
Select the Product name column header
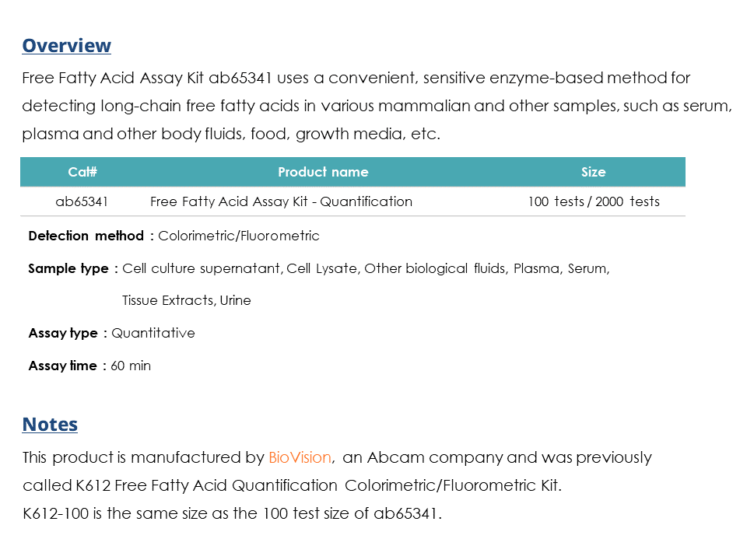[x=323, y=172]
